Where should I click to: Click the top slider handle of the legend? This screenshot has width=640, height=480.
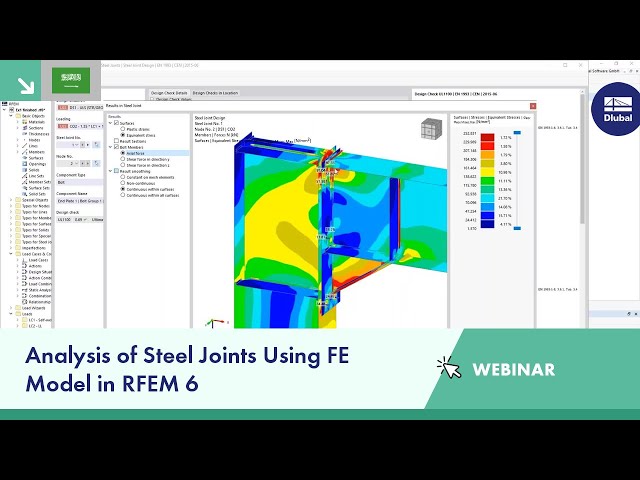(x=517, y=133)
